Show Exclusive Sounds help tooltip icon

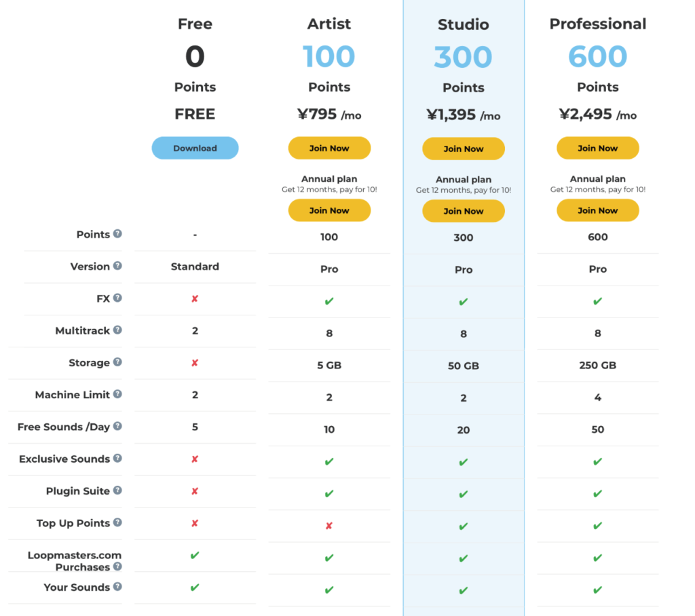click(x=117, y=458)
